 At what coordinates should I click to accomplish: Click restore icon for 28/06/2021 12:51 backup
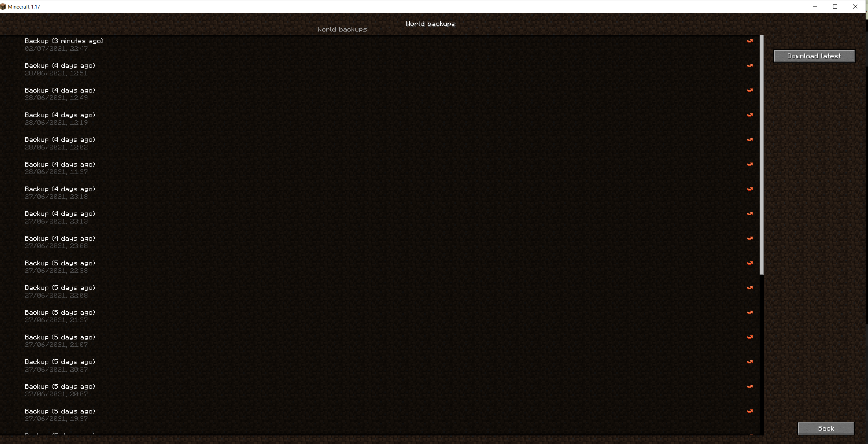pyautogui.click(x=750, y=65)
